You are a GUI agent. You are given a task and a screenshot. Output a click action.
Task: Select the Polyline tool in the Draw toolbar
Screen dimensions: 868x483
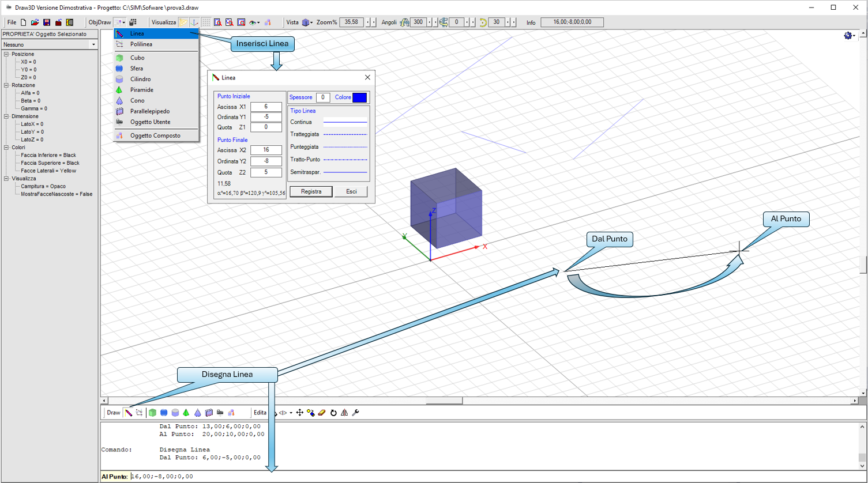coord(140,413)
